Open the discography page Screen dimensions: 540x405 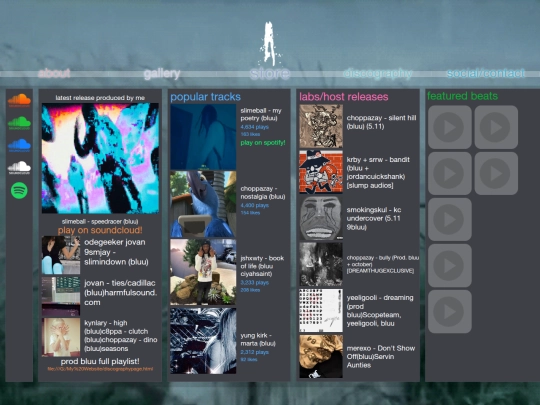[x=378, y=73]
